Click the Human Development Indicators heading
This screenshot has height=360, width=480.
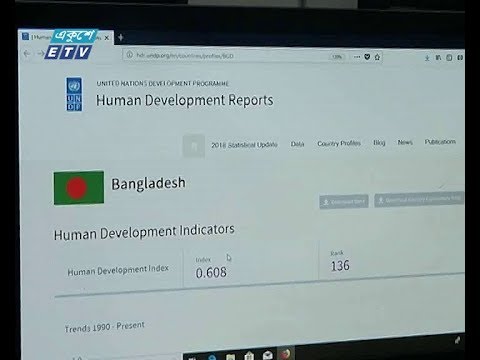(x=144, y=232)
